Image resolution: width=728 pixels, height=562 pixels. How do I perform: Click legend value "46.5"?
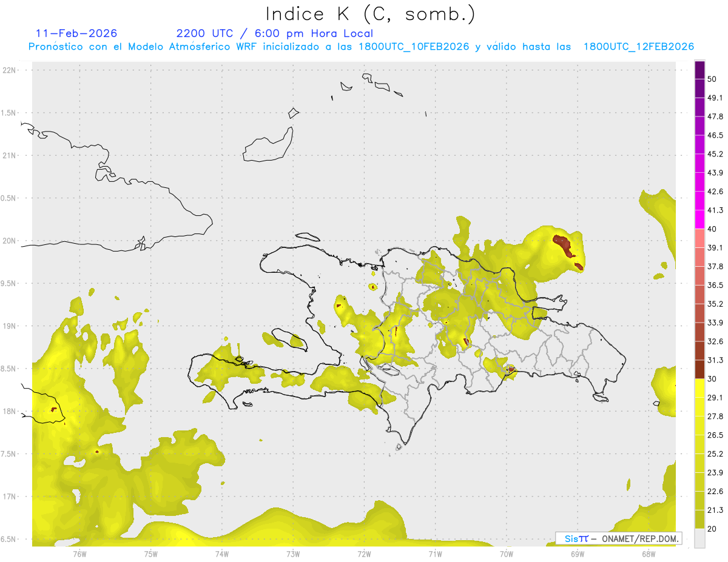pos(715,135)
